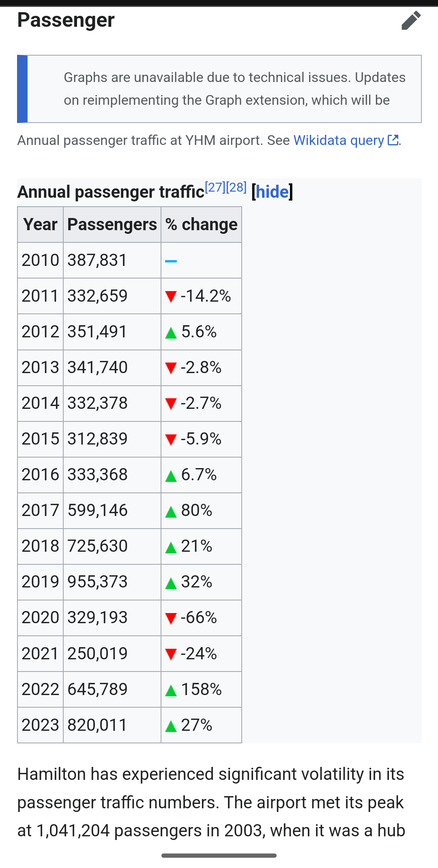Screen dimensions: 438x868
Task: Tap the red down arrow beside -66%
Action: pos(171,618)
